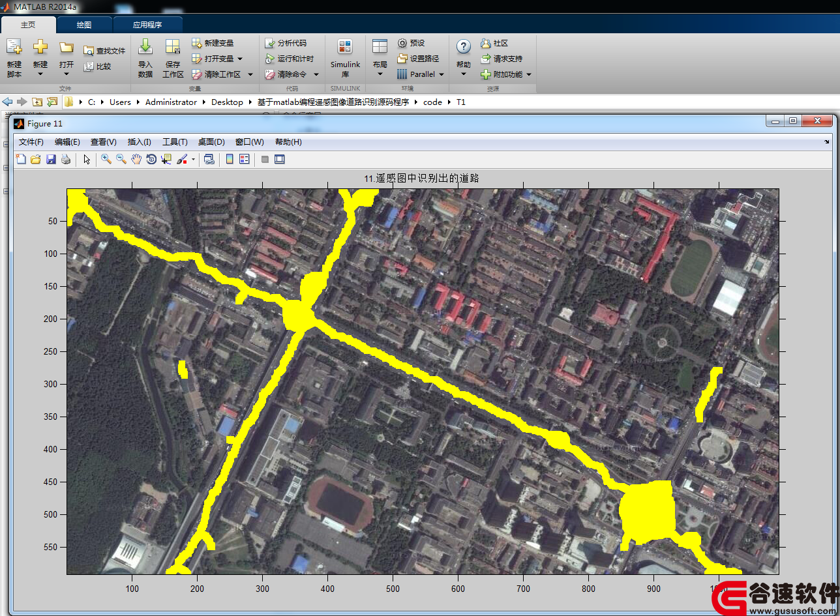Select the Rotate 3D tool

(x=151, y=159)
